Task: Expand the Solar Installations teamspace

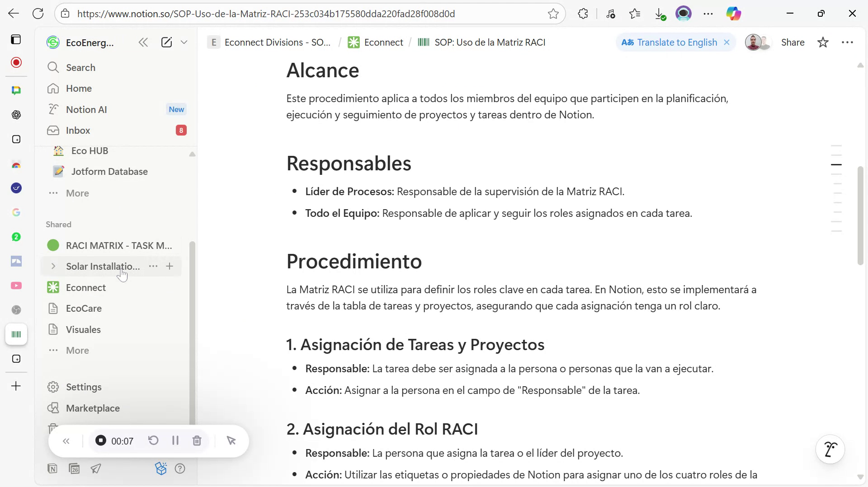Action: [53, 267]
